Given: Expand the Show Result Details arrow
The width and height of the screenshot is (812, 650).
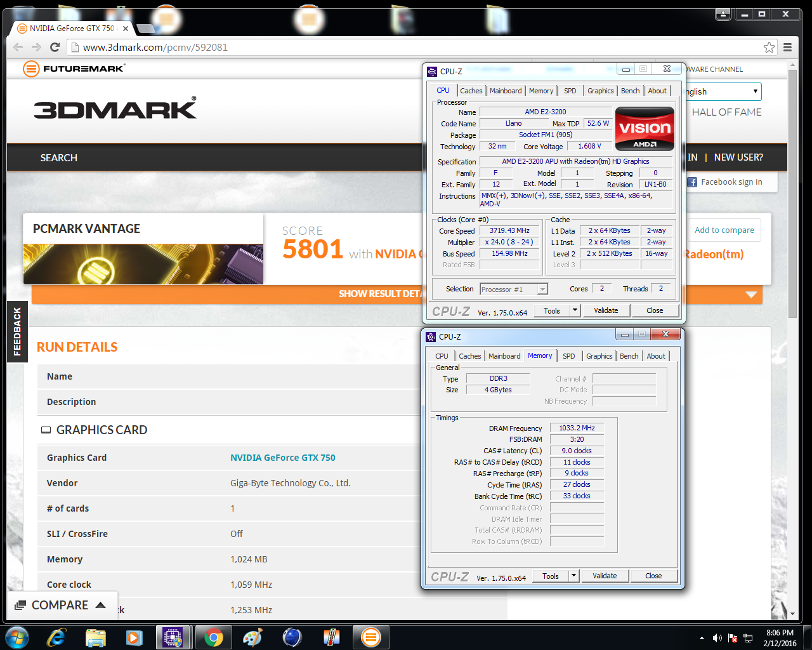Looking at the screenshot, I should tap(751, 295).
